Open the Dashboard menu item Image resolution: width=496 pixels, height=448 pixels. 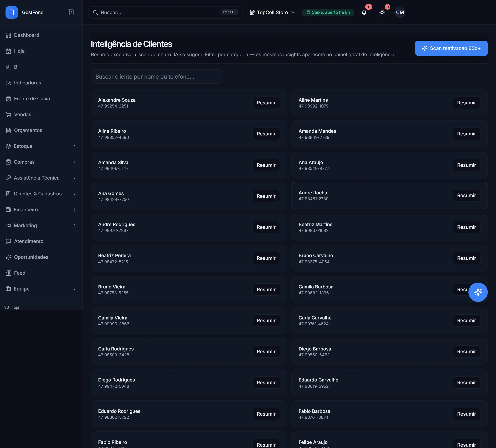coord(41,35)
